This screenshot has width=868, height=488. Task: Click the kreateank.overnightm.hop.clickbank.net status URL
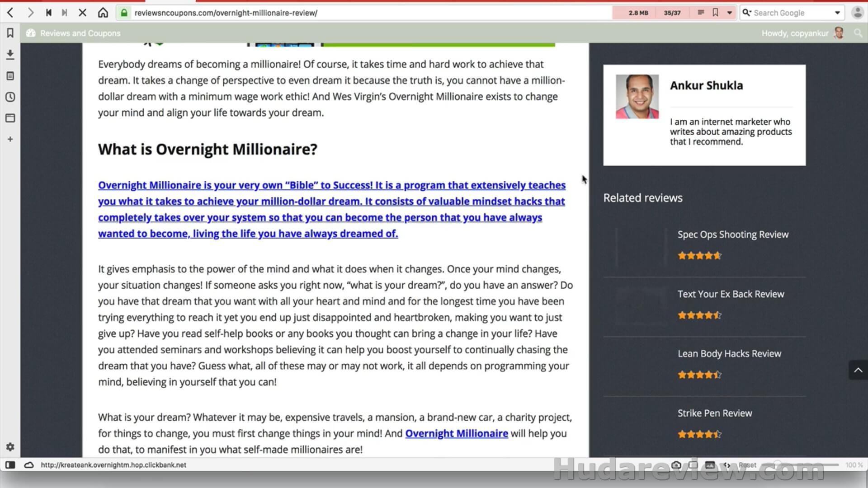point(113,465)
